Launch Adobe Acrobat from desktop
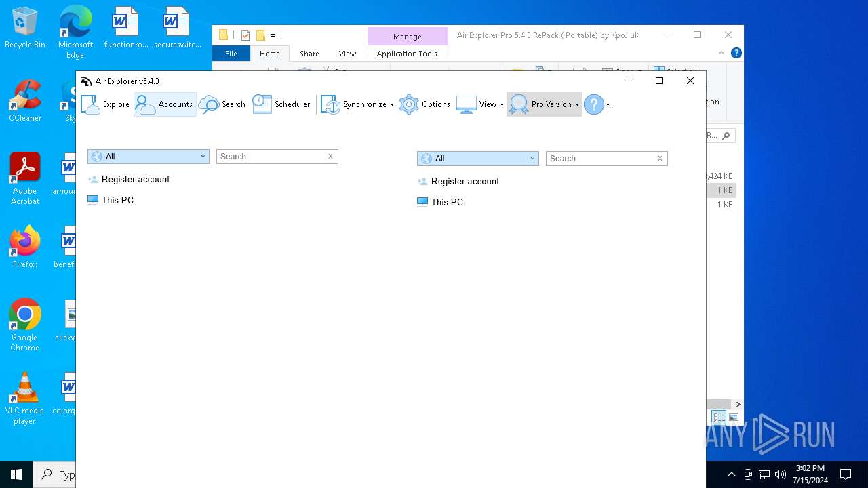Screen dimensions: 868x488 25,178
